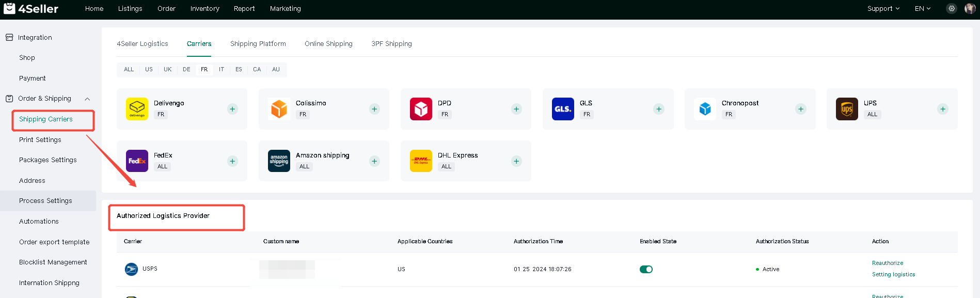Select the ALL country filter

tap(129, 69)
